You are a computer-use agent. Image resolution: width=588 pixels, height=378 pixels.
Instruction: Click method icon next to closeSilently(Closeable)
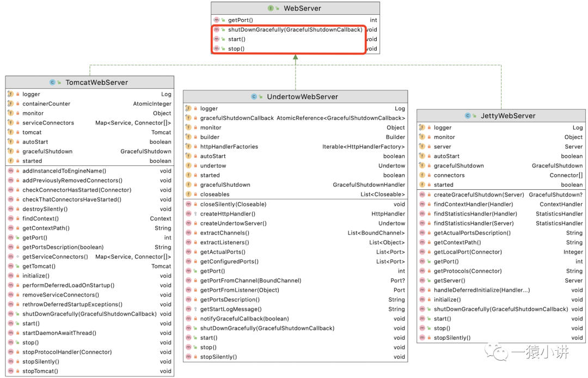click(x=188, y=204)
